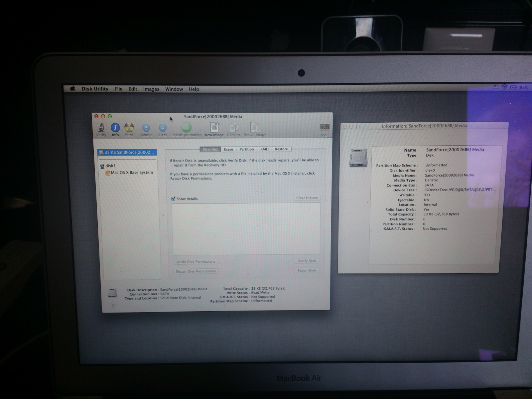Open the Help menu
Screen dimensions: 532x399
coord(194,89)
